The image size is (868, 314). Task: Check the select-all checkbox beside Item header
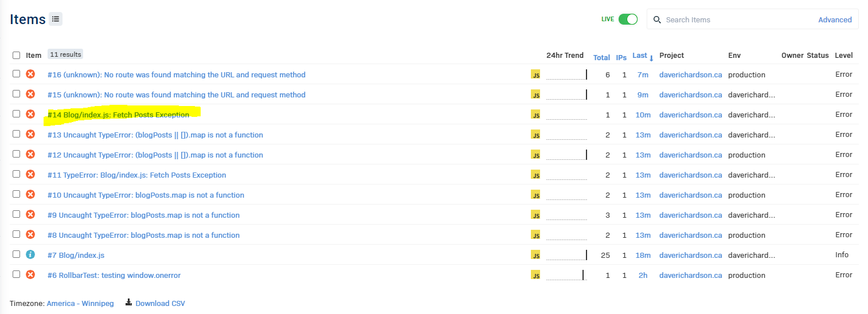[x=17, y=56]
